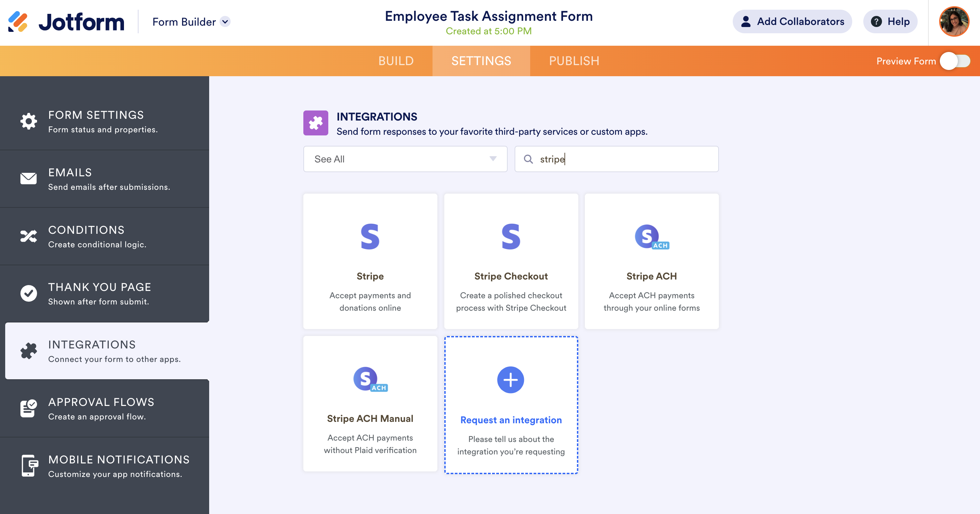Choose the Stripe ACH Manual icon
The height and width of the screenshot is (514, 980).
370,379
